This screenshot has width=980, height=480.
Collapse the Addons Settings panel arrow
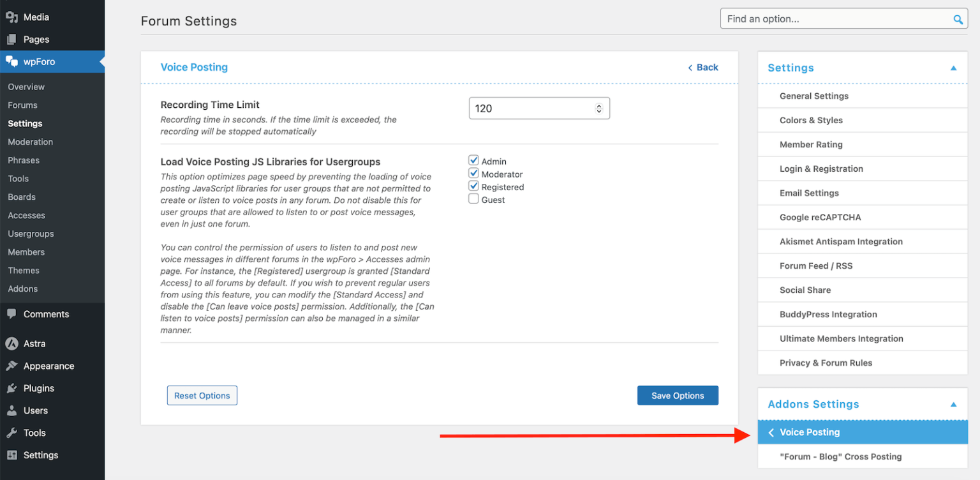[x=953, y=404]
